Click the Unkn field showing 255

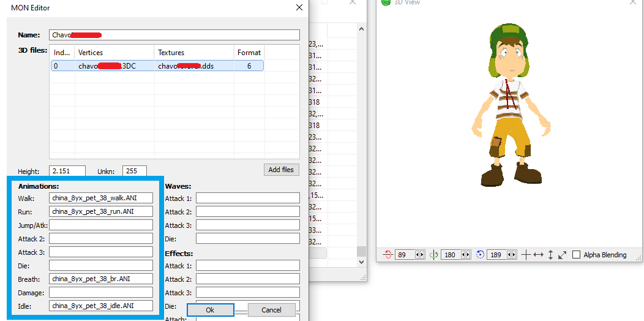134,172
